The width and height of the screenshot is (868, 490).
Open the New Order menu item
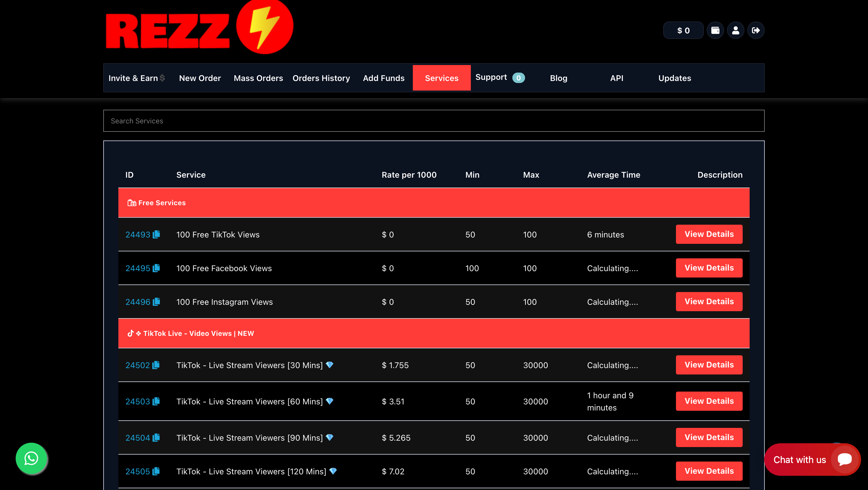click(x=200, y=78)
